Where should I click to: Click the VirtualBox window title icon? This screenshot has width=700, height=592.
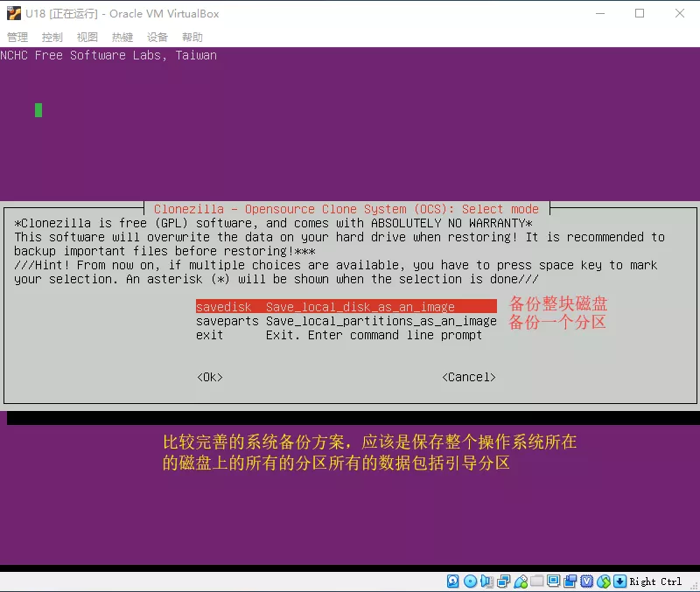pyautogui.click(x=14, y=13)
